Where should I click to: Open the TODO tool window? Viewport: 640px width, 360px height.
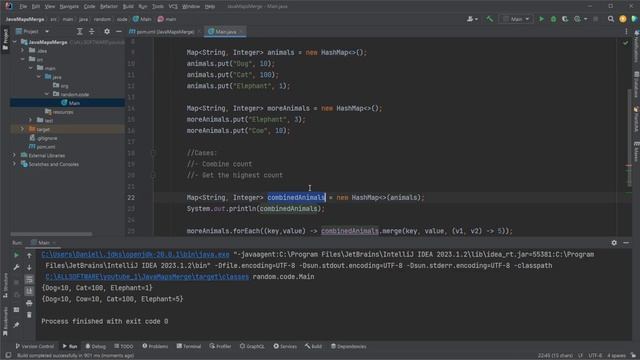124,346
